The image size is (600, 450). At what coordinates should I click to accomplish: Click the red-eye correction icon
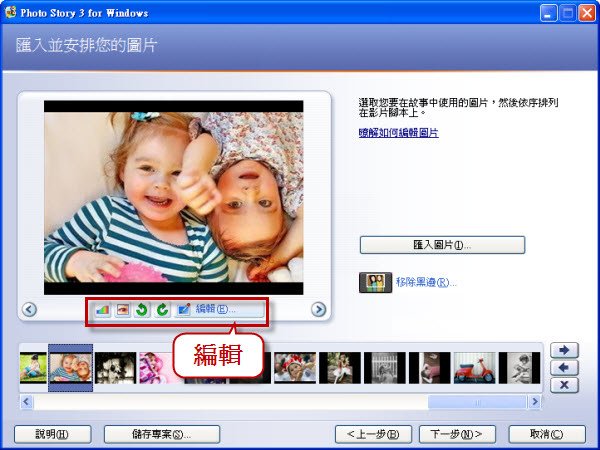point(122,310)
